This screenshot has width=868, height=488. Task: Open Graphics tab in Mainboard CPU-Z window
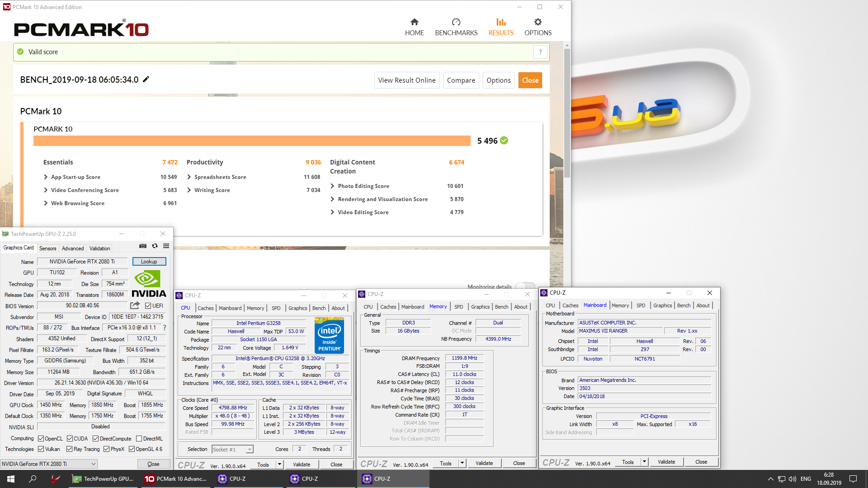[663, 305]
